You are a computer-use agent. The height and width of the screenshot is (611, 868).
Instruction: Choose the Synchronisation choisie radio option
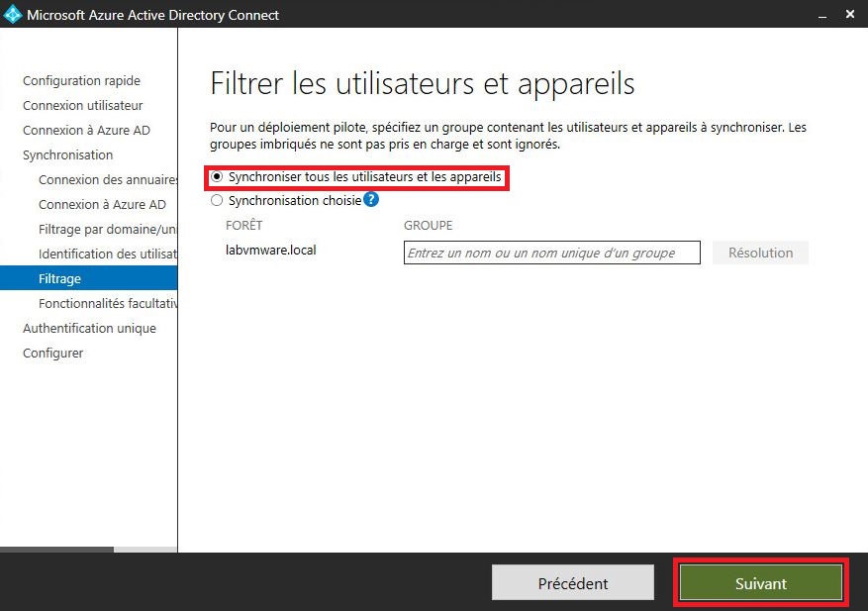click(217, 200)
